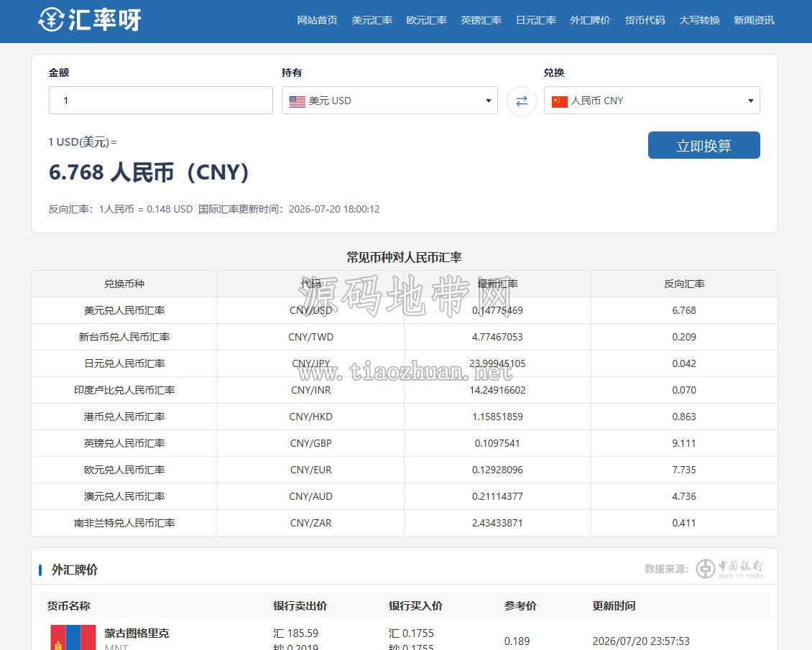The height and width of the screenshot is (650, 812).
Task: Open the 蒙古图格里克 currency entry
Action: 137,633
